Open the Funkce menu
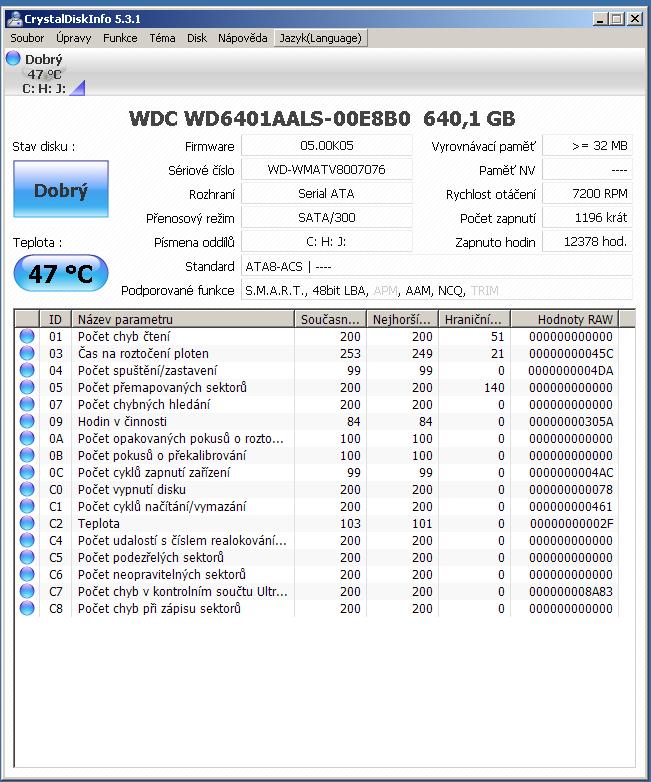This screenshot has width=651, height=782. (x=120, y=38)
